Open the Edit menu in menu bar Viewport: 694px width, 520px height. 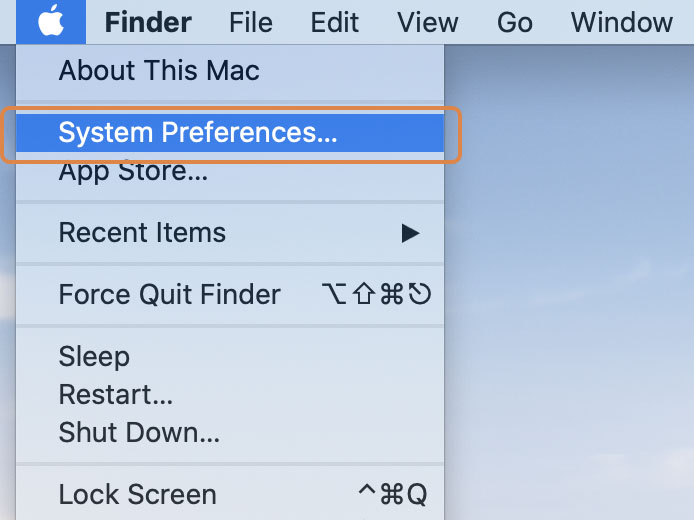pyautogui.click(x=334, y=22)
